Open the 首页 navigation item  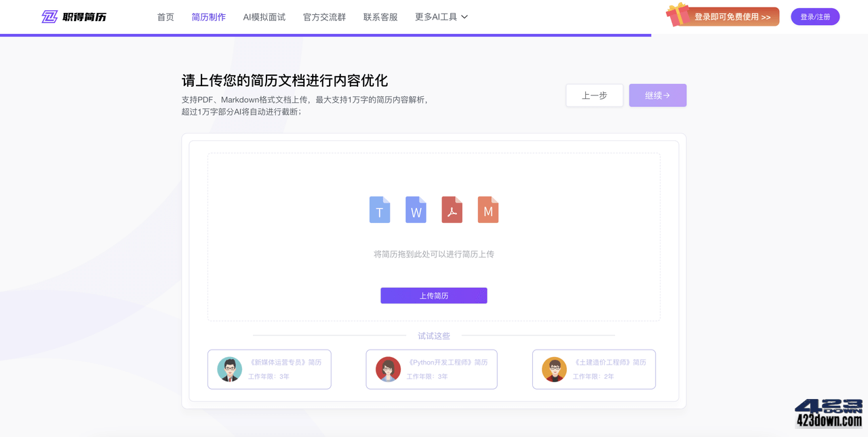(x=165, y=16)
